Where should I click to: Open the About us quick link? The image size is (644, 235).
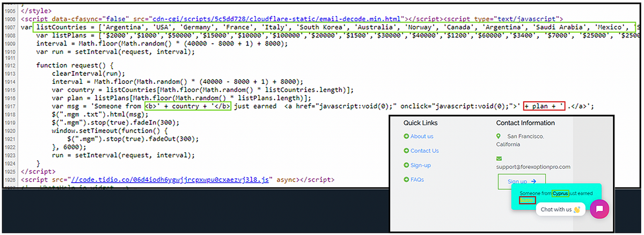point(422,137)
